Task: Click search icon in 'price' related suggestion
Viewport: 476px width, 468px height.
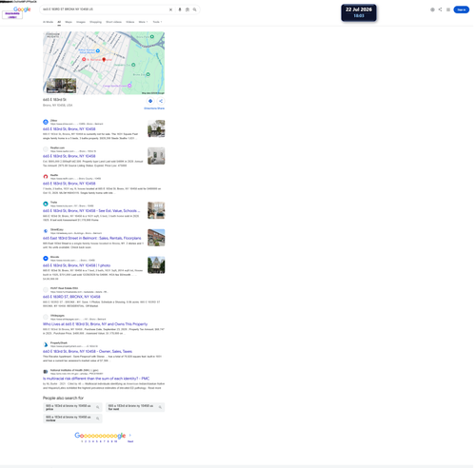Action: pos(98,407)
